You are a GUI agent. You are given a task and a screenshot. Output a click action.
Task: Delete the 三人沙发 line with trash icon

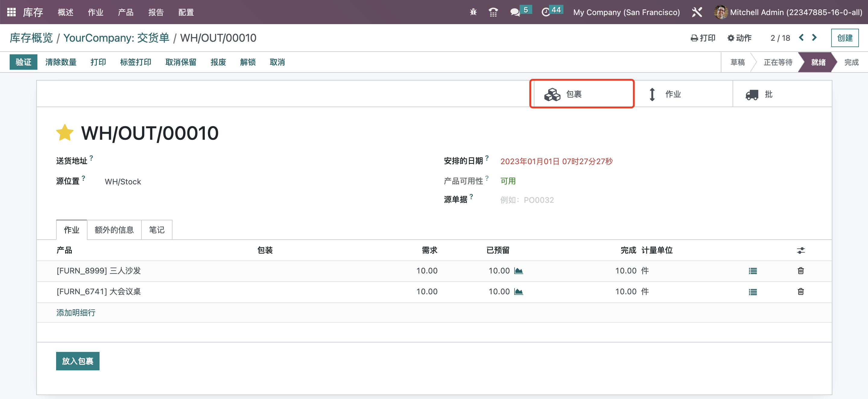[801, 270]
